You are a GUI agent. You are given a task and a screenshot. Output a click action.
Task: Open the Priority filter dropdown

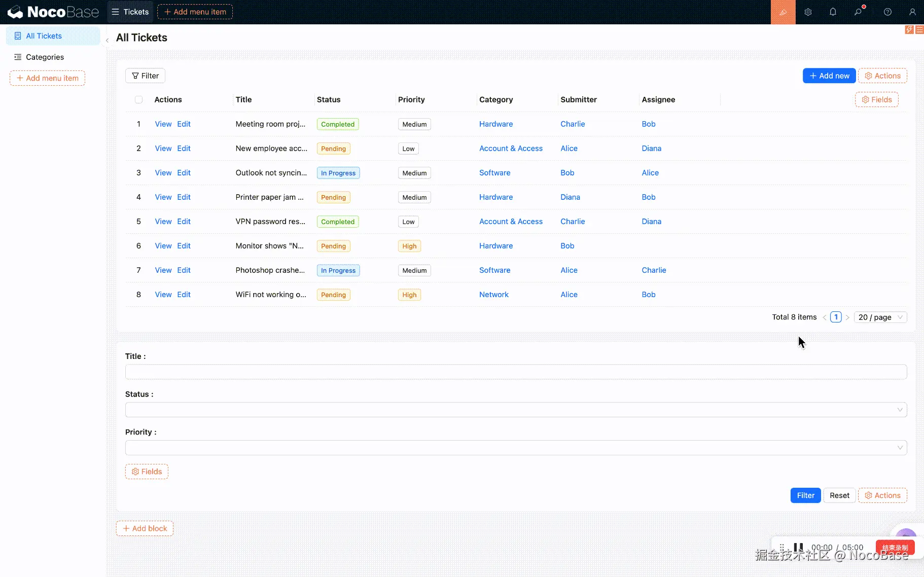(x=516, y=448)
